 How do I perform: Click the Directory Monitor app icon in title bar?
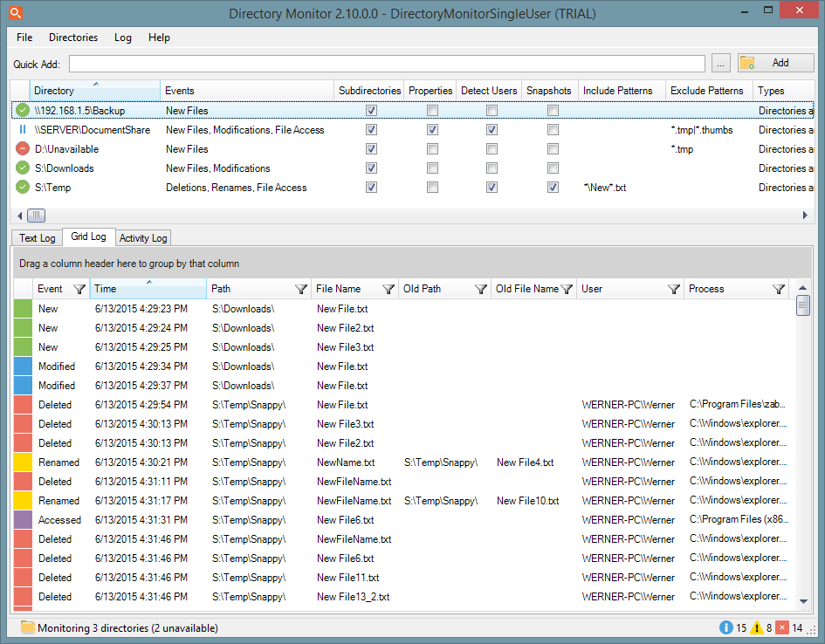(x=16, y=12)
